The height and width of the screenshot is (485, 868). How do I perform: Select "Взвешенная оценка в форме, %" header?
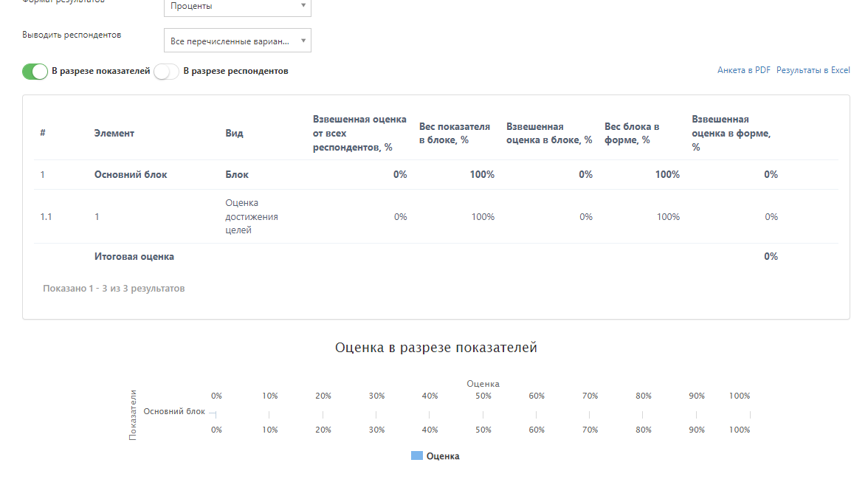731,133
